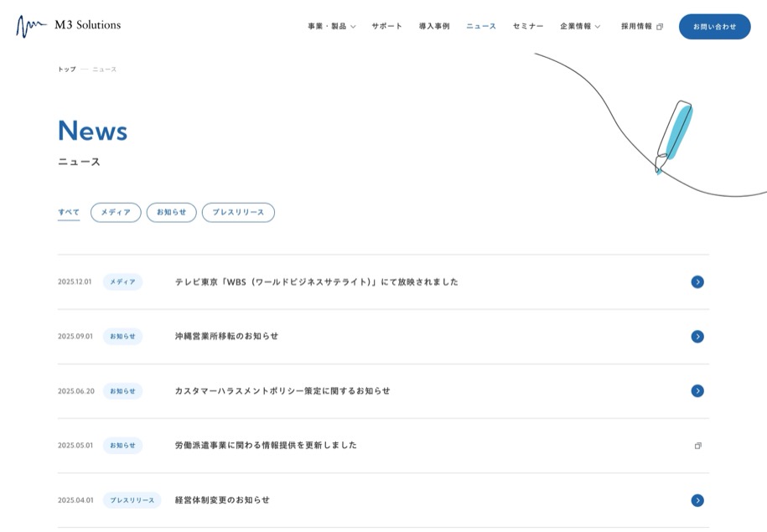Open テレビ東京「WBS」にて放映されました article
767x532 pixels.
click(317, 282)
